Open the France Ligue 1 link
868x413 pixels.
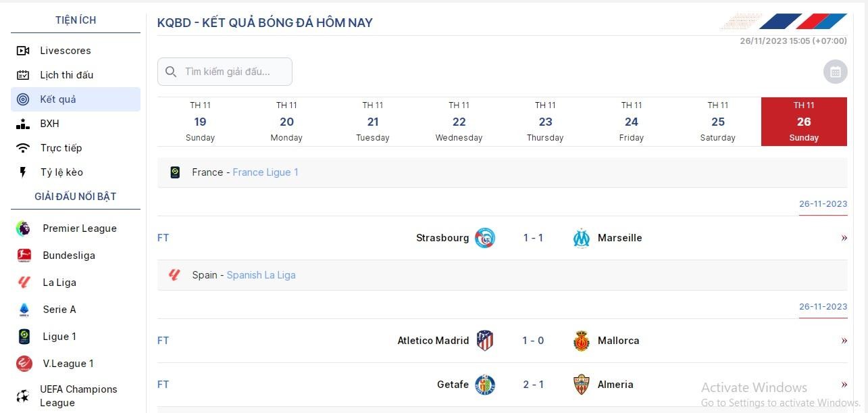point(265,172)
